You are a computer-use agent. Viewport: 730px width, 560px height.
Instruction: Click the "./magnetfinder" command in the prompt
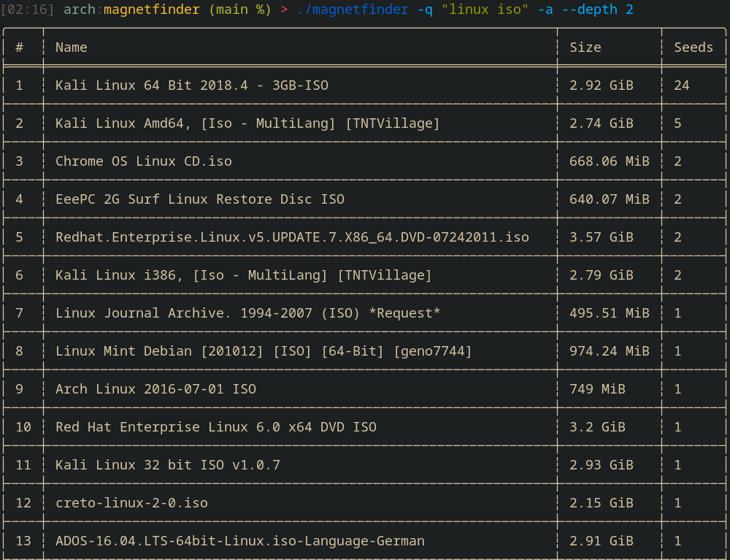point(353,9)
